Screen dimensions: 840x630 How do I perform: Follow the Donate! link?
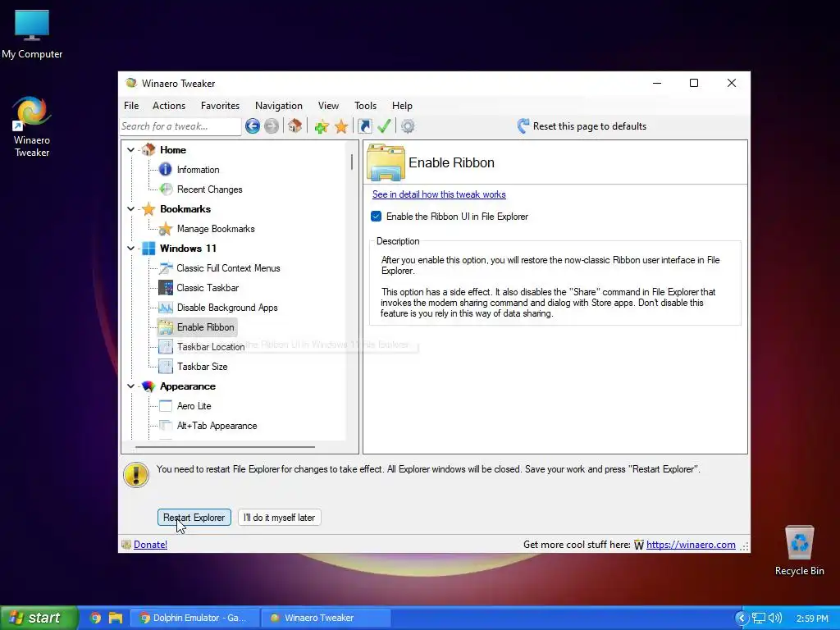(151, 545)
